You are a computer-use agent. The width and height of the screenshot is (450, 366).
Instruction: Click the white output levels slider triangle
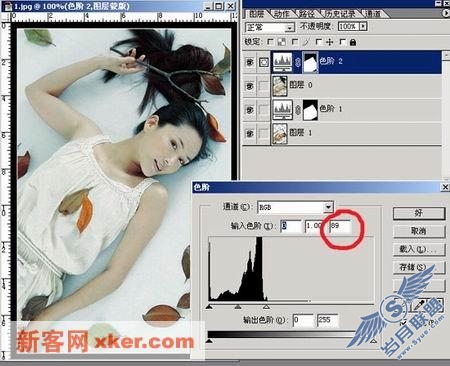pos(374,341)
